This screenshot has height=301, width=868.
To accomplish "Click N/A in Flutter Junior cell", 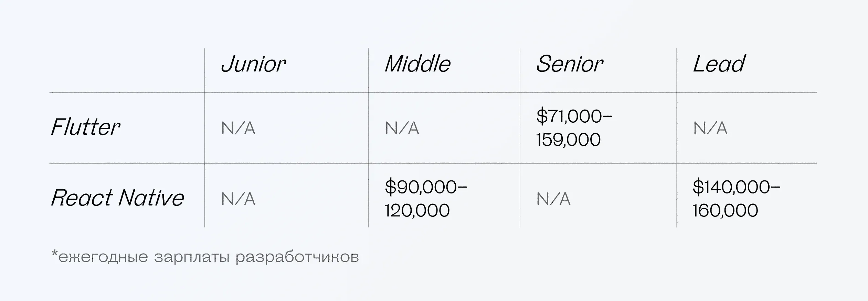I will point(238,128).
